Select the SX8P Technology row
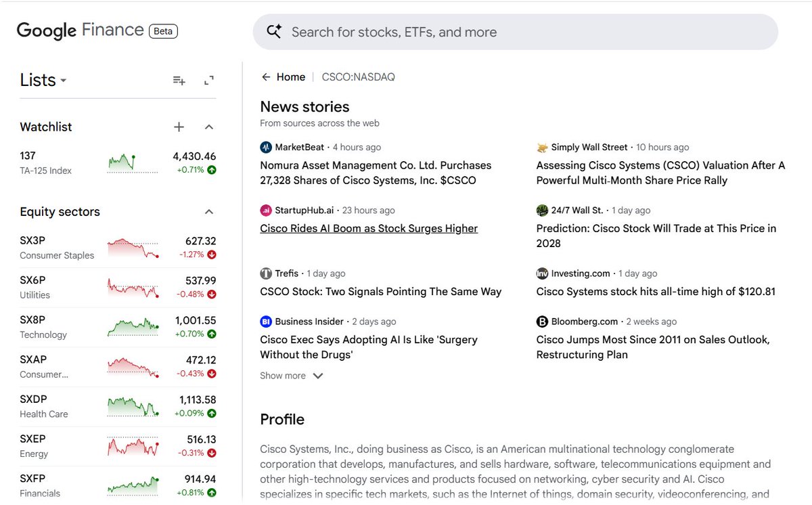The image size is (812, 505). (118, 328)
